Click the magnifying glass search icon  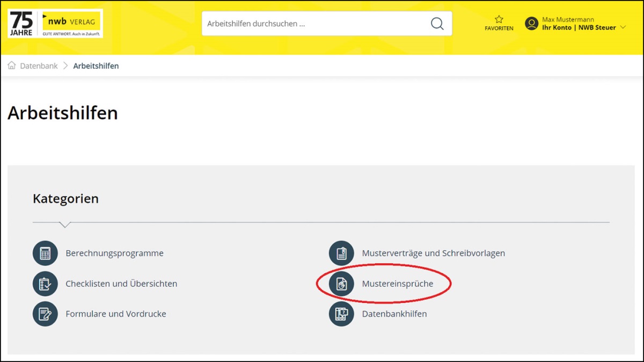437,24
